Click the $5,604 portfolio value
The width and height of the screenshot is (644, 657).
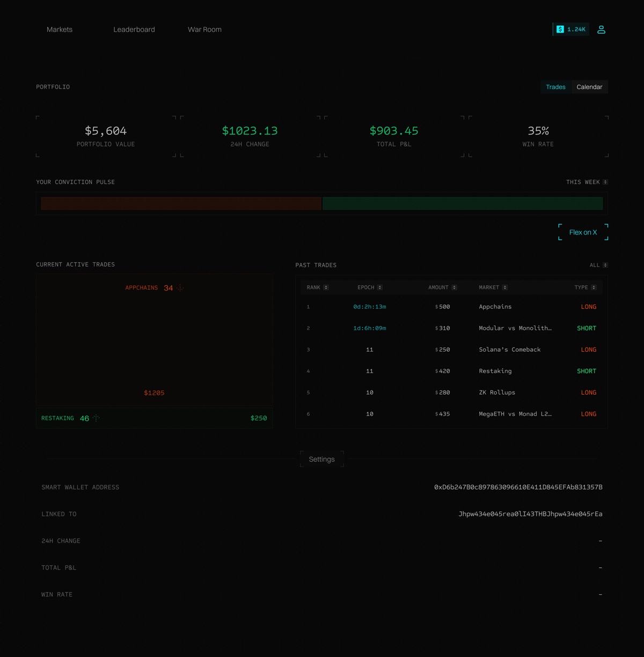[106, 131]
